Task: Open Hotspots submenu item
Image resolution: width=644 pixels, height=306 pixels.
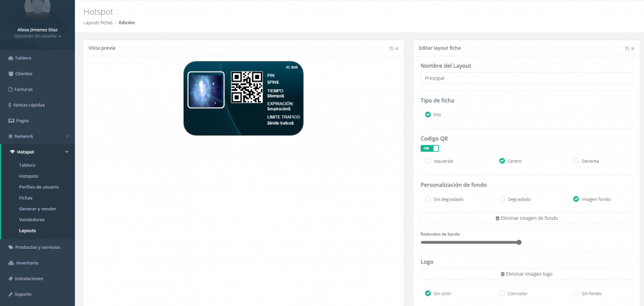Action: [x=29, y=176]
